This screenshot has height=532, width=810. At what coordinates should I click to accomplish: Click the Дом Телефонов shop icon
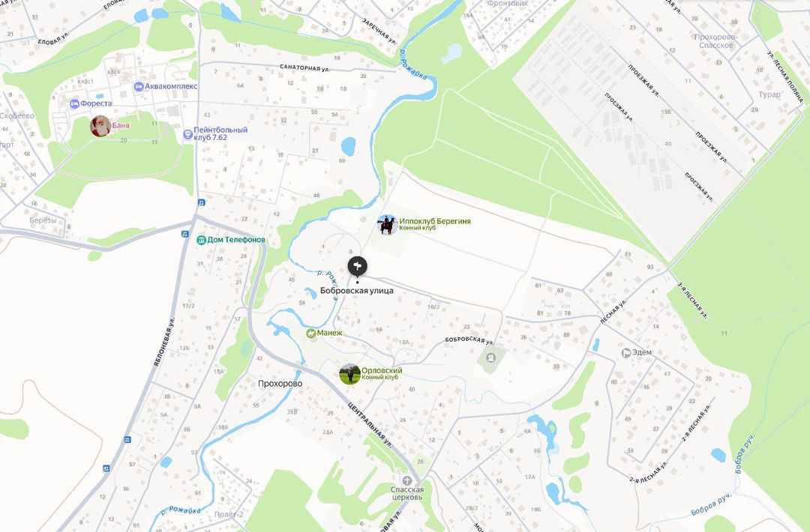click(201, 240)
